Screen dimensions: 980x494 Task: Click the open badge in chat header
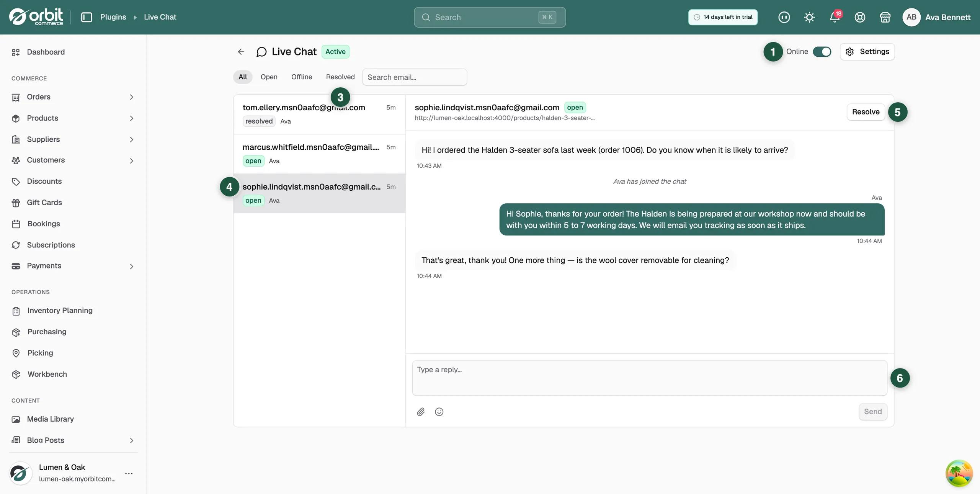(575, 108)
